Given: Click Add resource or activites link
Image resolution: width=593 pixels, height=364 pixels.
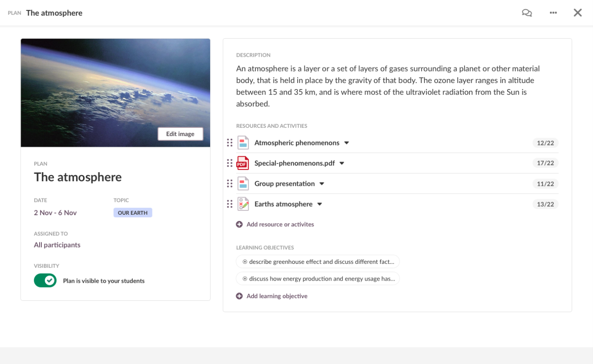Looking at the screenshot, I should (x=280, y=224).
